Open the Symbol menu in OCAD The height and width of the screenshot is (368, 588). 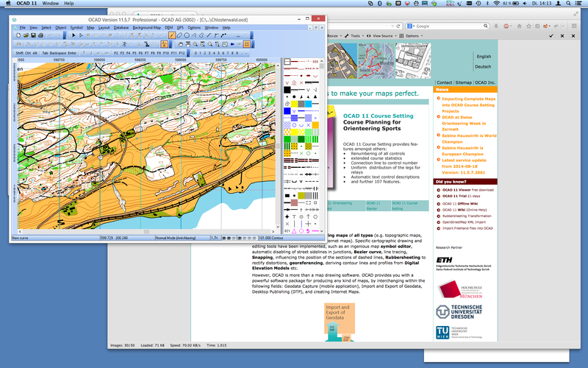tap(76, 27)
